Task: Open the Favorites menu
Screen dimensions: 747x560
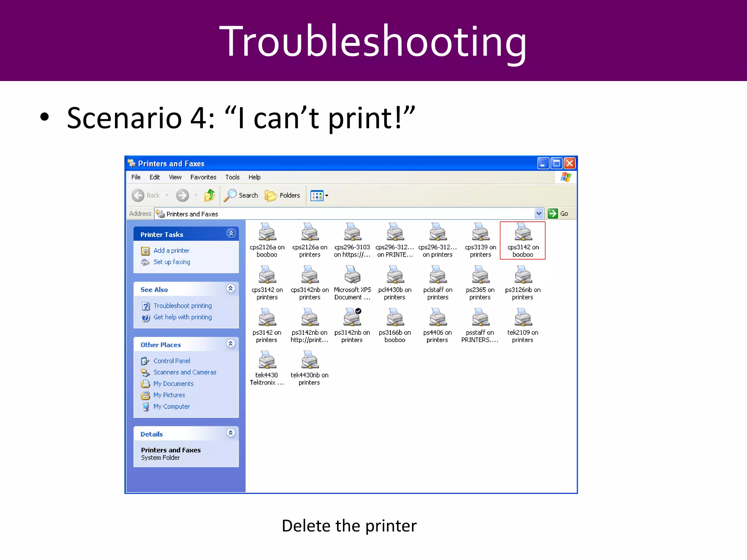Action: pyautogui.click(x=203, y=177)
